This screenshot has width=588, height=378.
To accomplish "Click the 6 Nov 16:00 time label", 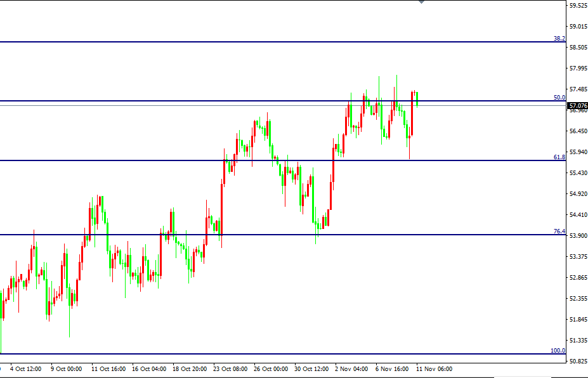I will [x=393, y=368].
